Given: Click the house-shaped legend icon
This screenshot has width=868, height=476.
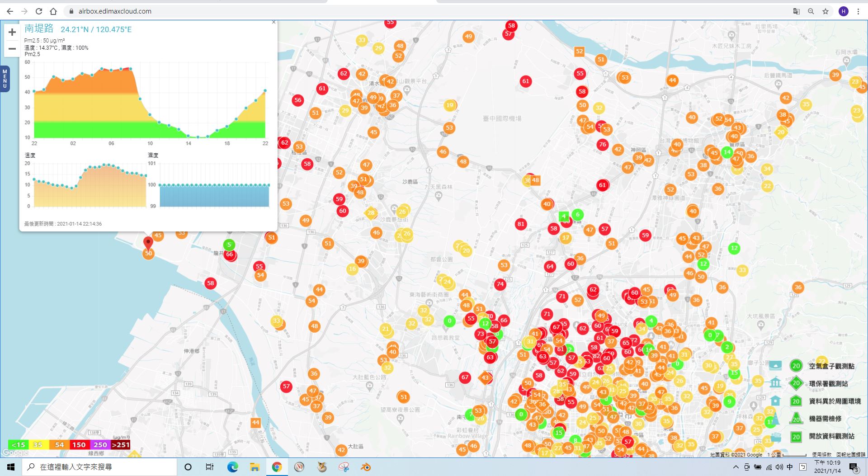Looking at the screenshot, I should point(775,401).
